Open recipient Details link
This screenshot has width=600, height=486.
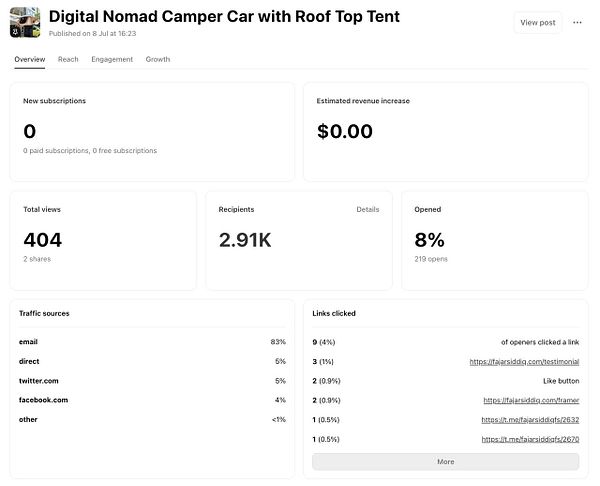click(368, 210)
